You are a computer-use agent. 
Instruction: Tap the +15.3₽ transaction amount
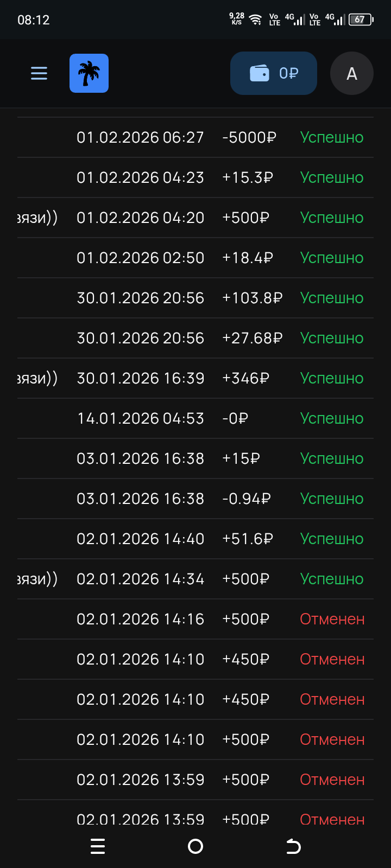click(248, 177)
